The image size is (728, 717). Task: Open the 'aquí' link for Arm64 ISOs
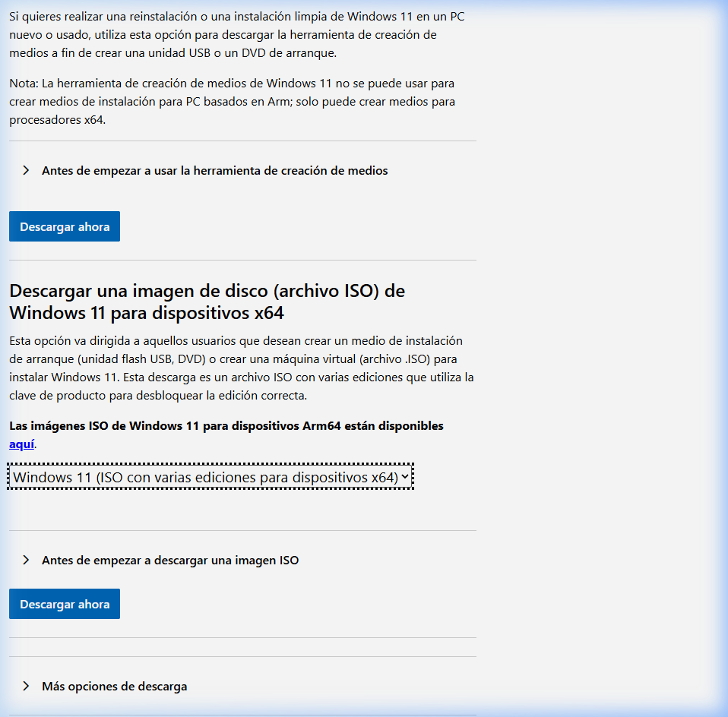(x=21, y=444)
